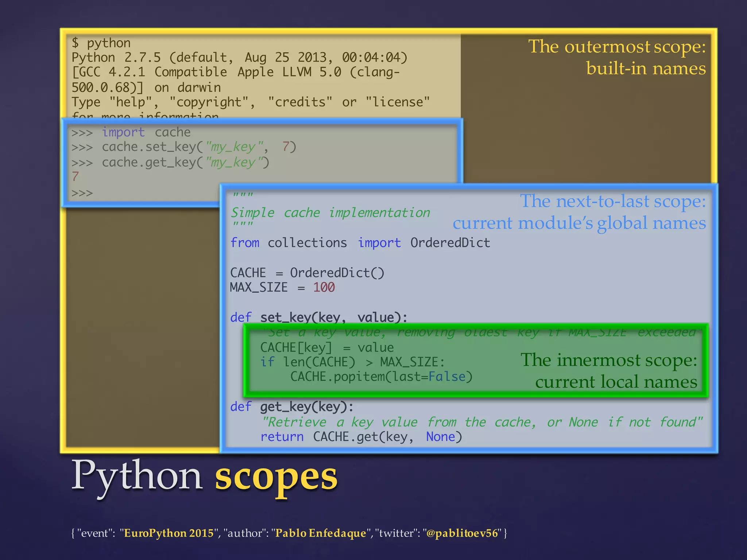Click the 'Simple cache implementation' docstring
Screen dimensions: 747x560
[330, 213]
